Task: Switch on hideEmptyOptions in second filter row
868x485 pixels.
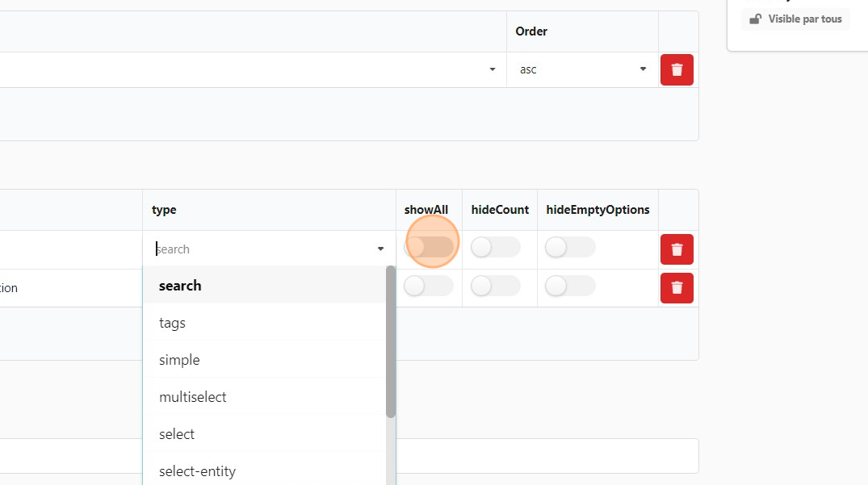Action: (570, 286)
